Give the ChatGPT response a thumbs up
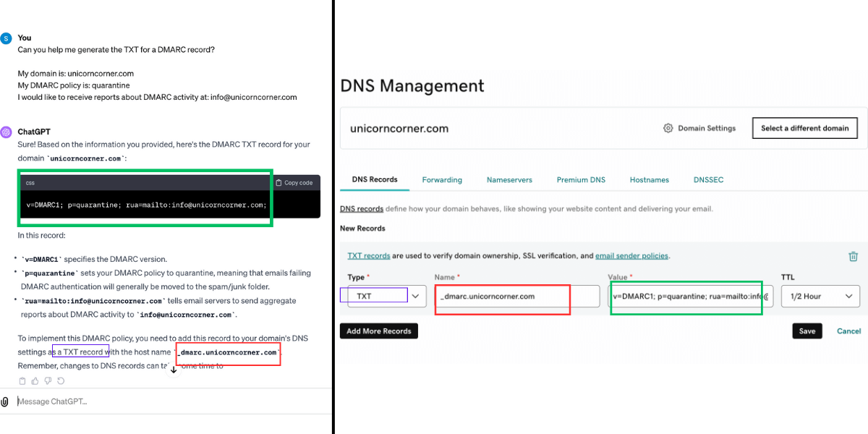 click(x=35, y=381)
